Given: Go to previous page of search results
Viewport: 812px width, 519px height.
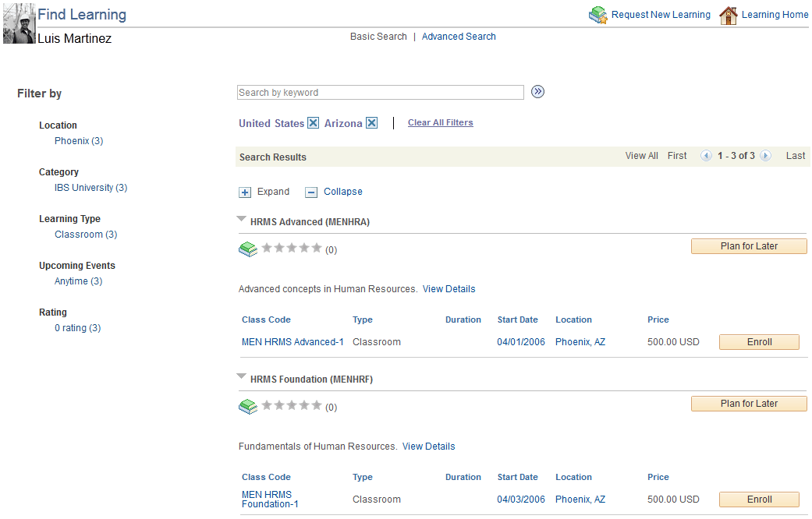Looking at the screenshot, I should point(707,155).
